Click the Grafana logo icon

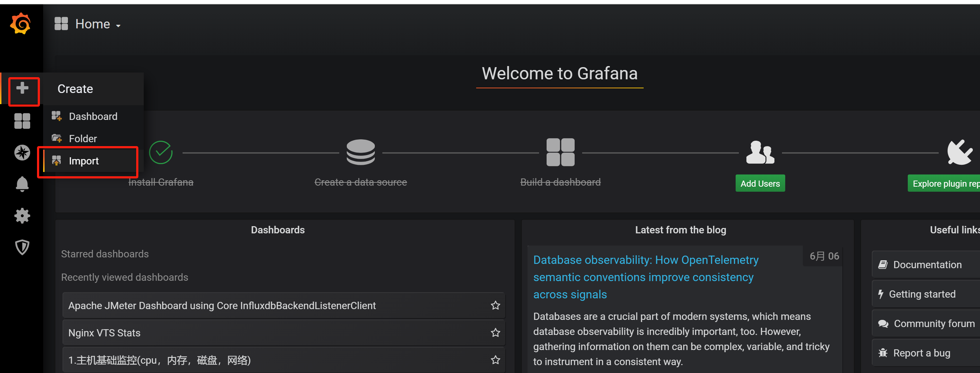coord(20,24)
